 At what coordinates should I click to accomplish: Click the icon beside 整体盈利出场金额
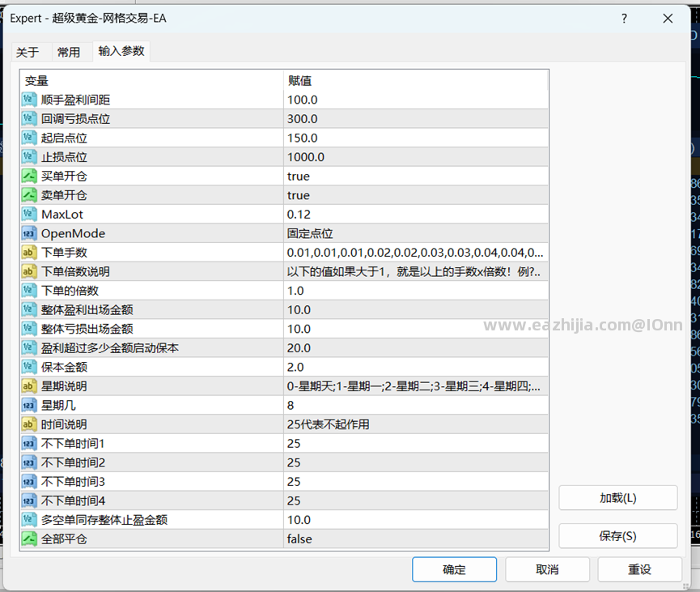pos(29,309)
